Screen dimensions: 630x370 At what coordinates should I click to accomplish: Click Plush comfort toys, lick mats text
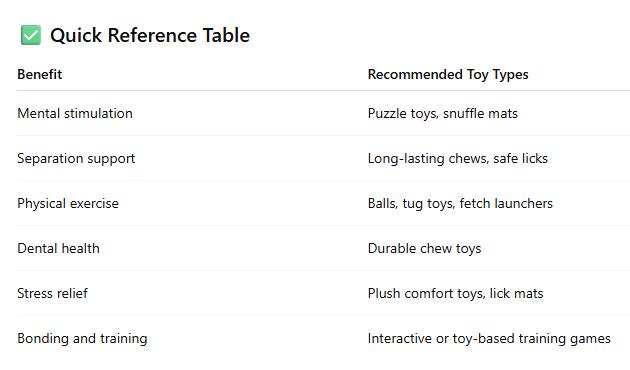point(455,293)
